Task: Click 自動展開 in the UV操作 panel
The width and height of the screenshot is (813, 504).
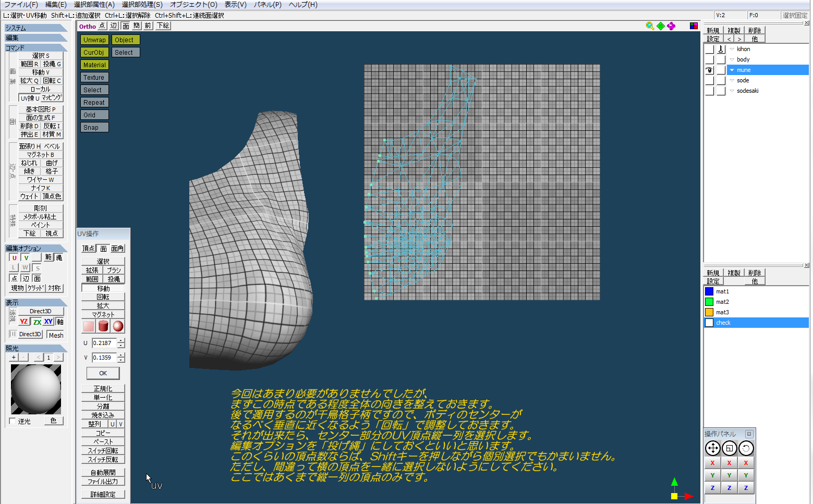Action: pos(103,473)
